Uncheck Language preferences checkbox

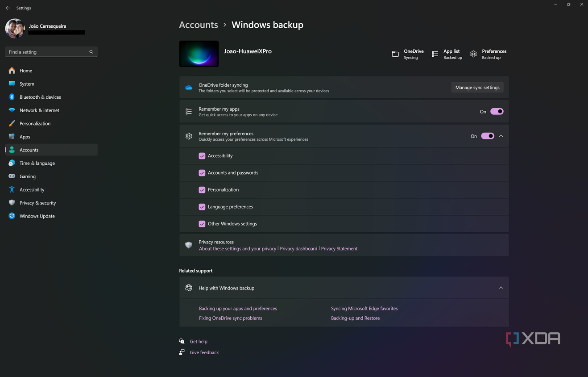point(202,207)
